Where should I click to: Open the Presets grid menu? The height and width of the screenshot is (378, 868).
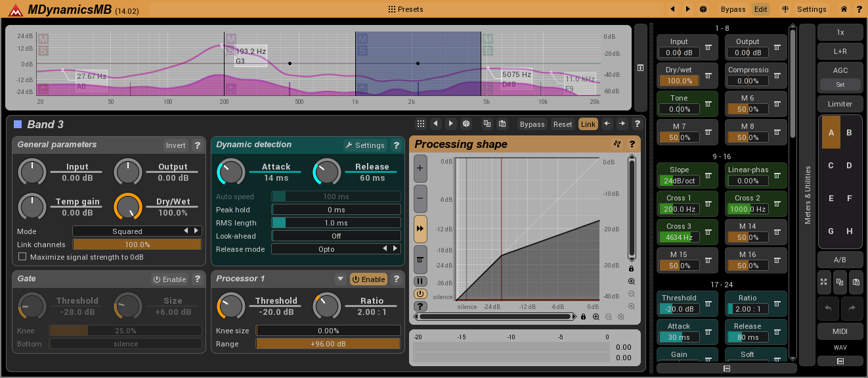406,9
